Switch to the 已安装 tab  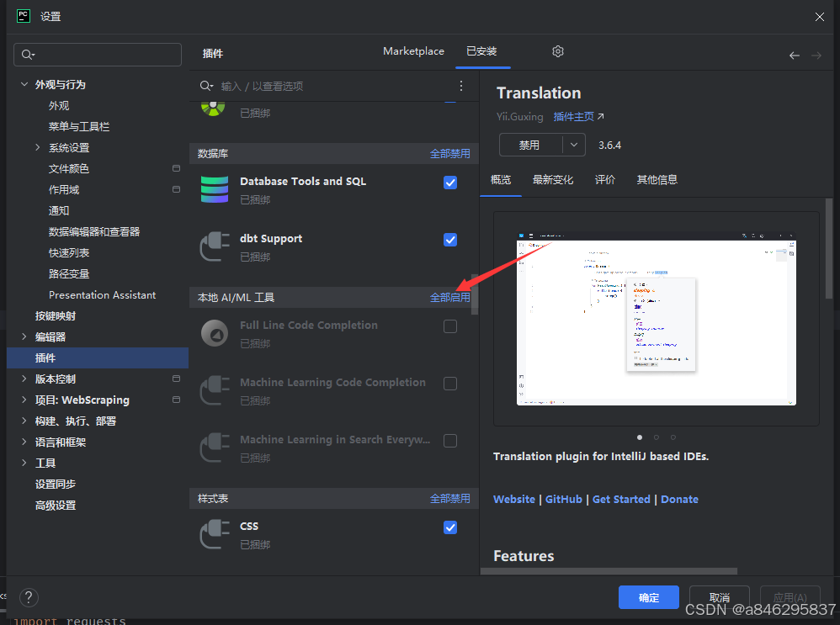click(x=481, y=51)
